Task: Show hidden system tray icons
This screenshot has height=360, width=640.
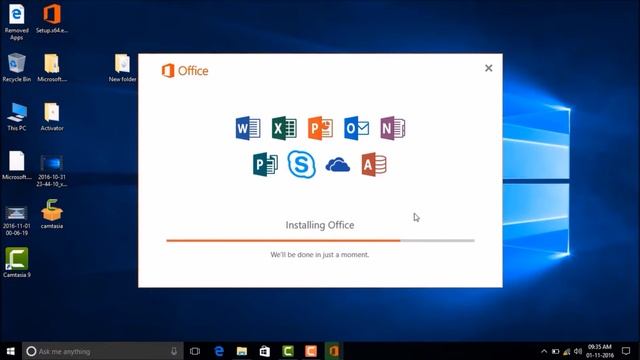Action: pyautogui.click(x=544, y=351)
